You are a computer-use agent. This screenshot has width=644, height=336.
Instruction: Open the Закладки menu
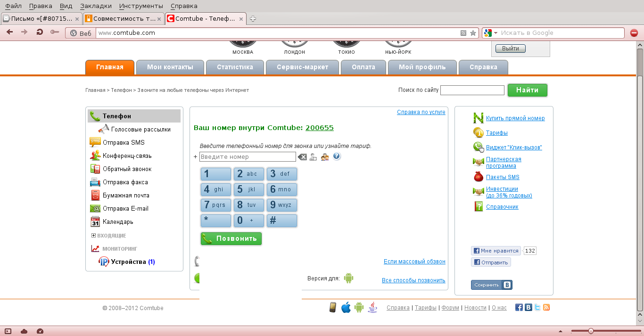point(96,6)
